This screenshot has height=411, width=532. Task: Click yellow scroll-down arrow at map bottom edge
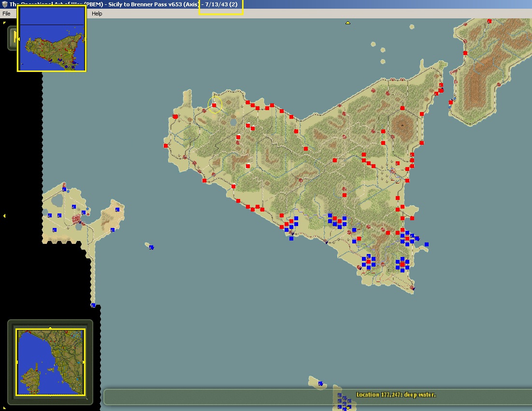(x=348, y=408)
